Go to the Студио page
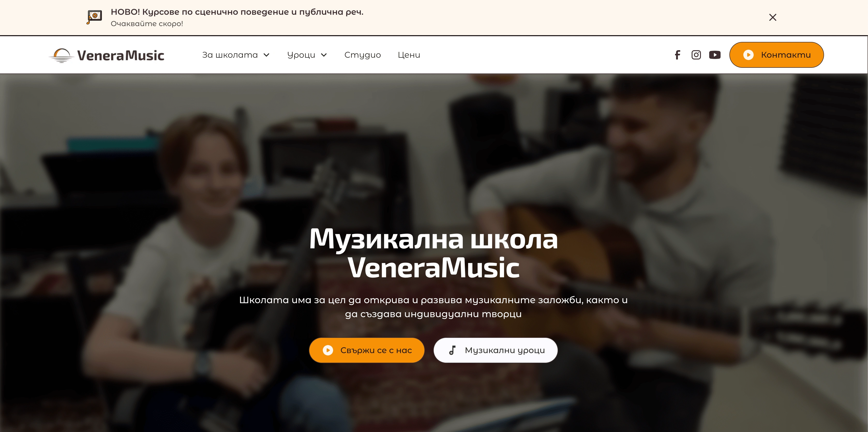Image resolution: width=868 pixels, height=432 pixels. pos(363,55)
